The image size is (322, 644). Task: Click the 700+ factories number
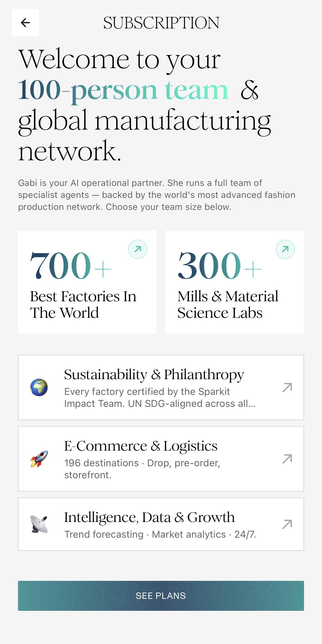[70, 266]
